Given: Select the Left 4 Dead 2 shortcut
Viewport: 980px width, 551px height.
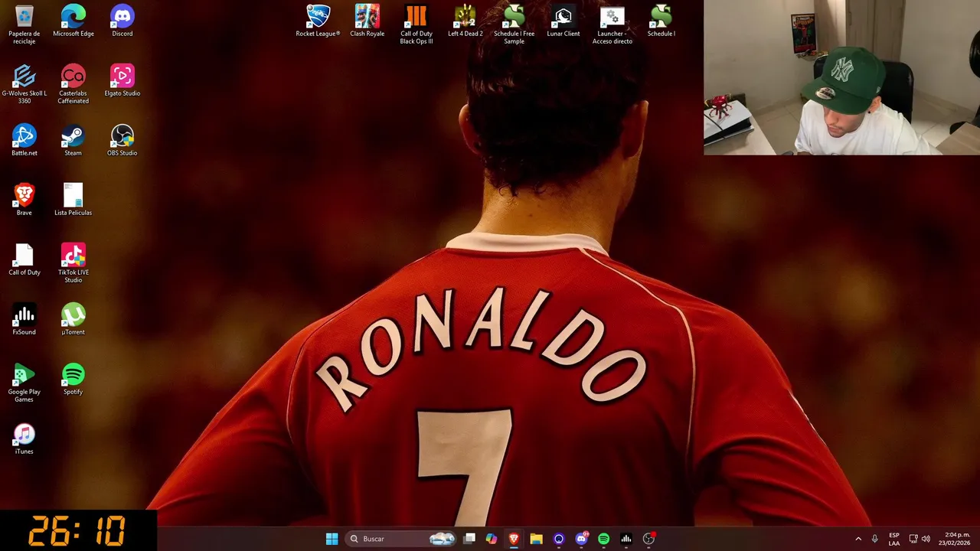Looking at the screenshot, I should (465, 21).
